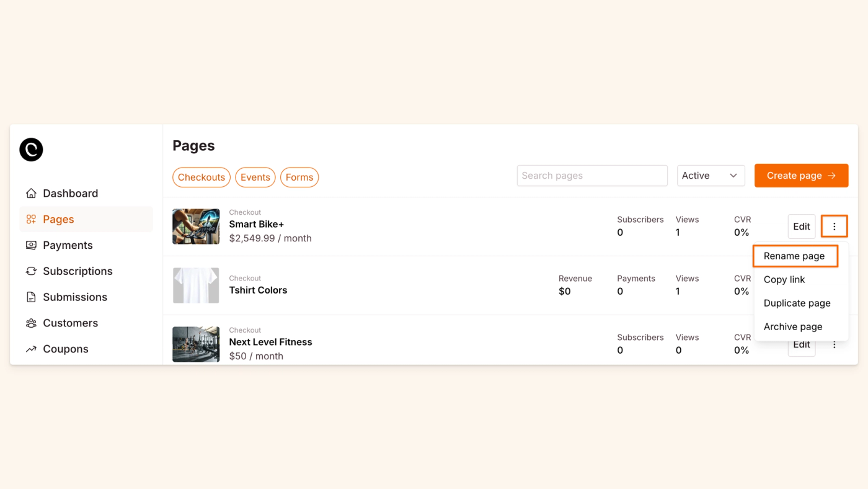
Task: Click Payments count for Tshirt Colors
Action: pos(620,292)
